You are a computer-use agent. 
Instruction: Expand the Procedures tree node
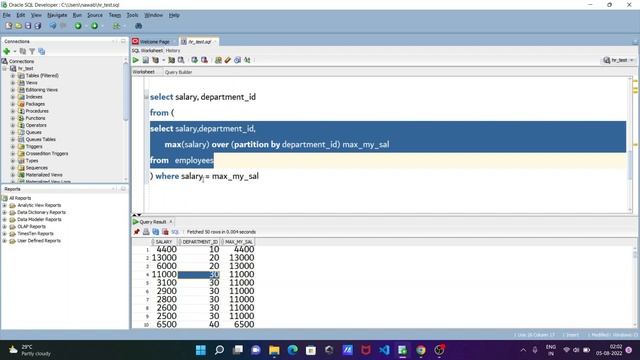13,111
